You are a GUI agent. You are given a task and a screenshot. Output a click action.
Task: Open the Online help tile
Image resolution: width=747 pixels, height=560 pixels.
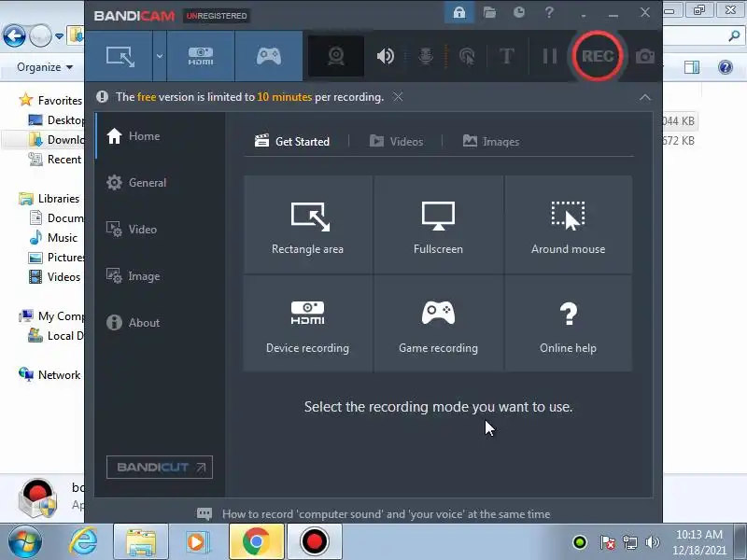pos(569,323)
